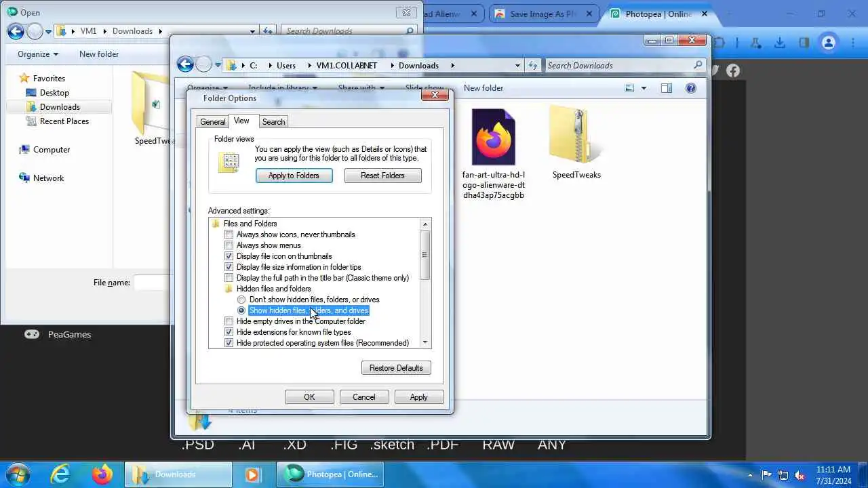Open Organize dropdown in Open dialog
Screen dimensions: 868x488
click(38, 54)
